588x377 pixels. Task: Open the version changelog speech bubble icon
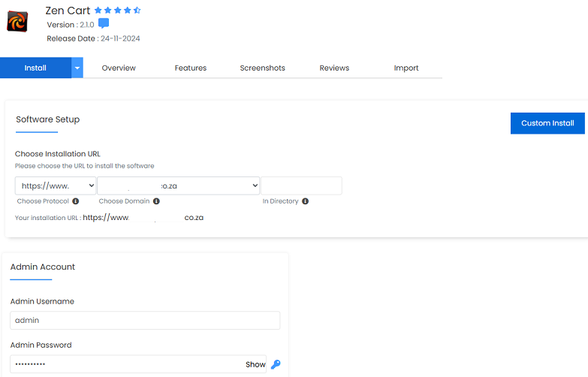tap(104, 24)
